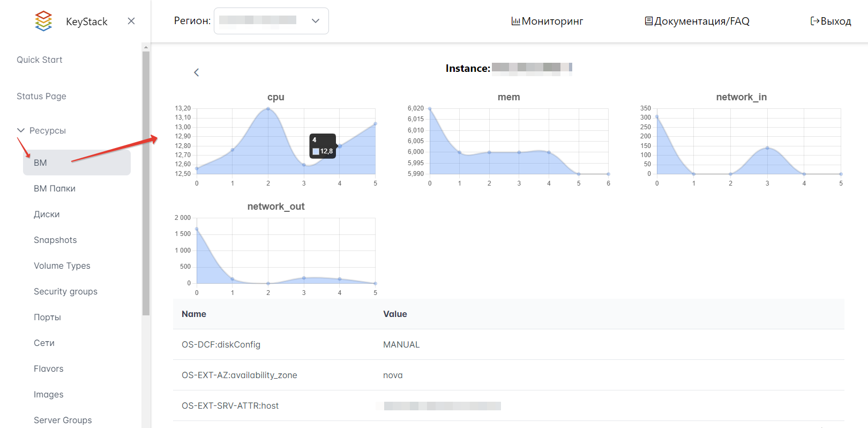The image size is (868, 428).
Task: Open the Quick Start page
Action: [40, 60]
